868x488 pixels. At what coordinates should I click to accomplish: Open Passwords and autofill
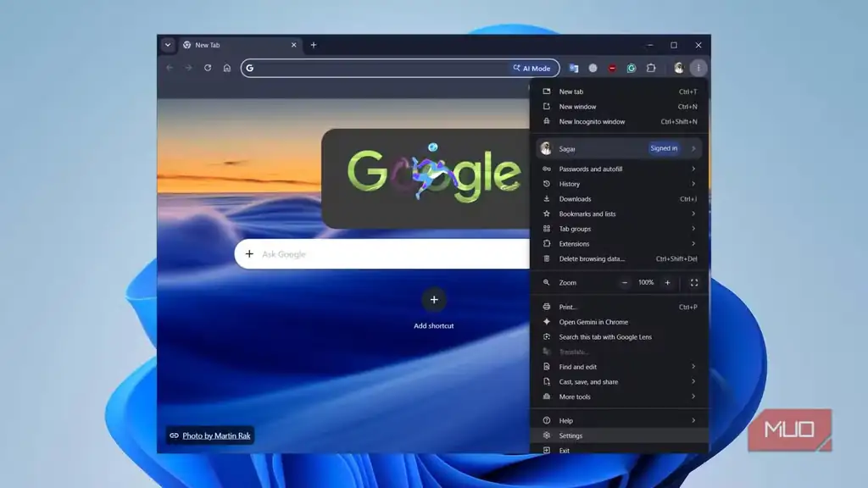(x=619, y=169)
